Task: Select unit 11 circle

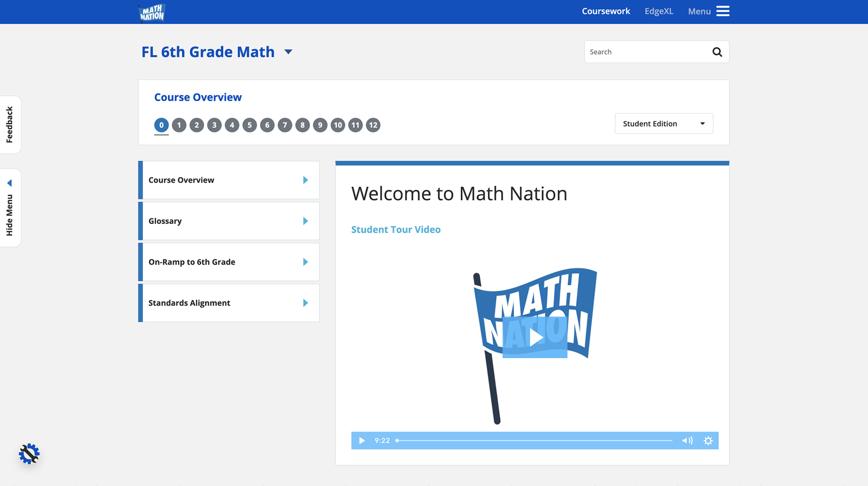Action: pyautogui.click(x=355, y=125)
